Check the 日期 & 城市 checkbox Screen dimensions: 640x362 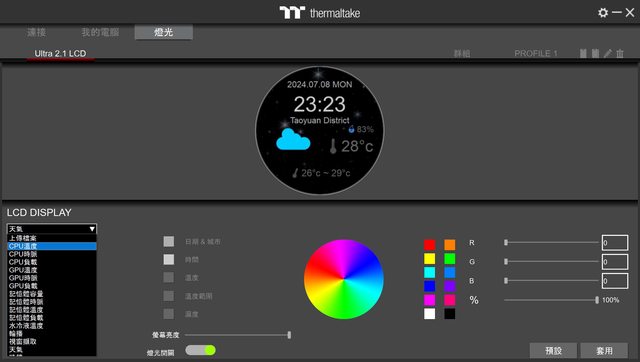point(169,241)
